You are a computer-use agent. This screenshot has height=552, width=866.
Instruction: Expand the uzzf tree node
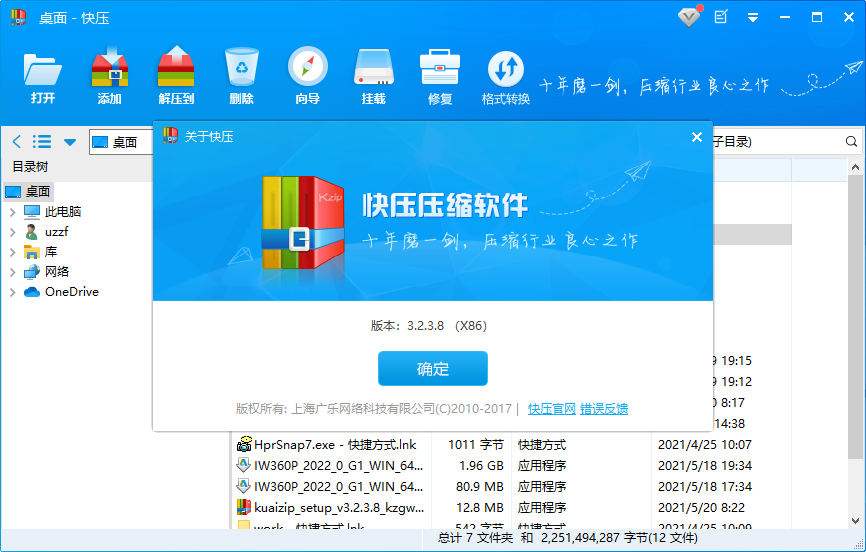pos(13,232)
